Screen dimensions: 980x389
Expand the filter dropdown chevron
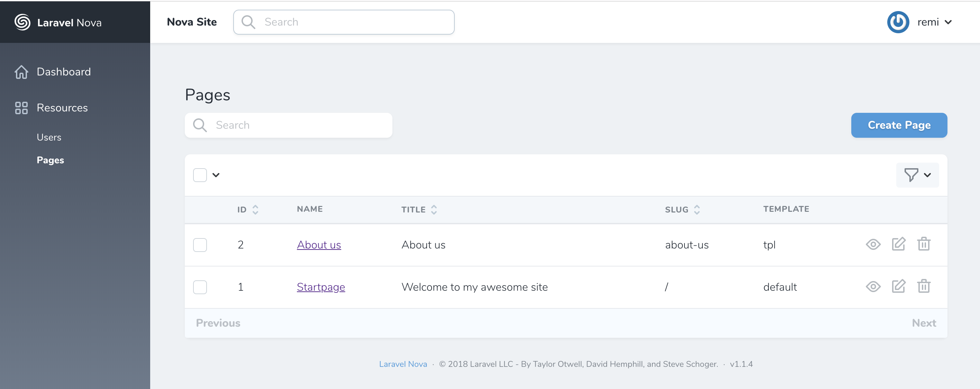[927, 175]
